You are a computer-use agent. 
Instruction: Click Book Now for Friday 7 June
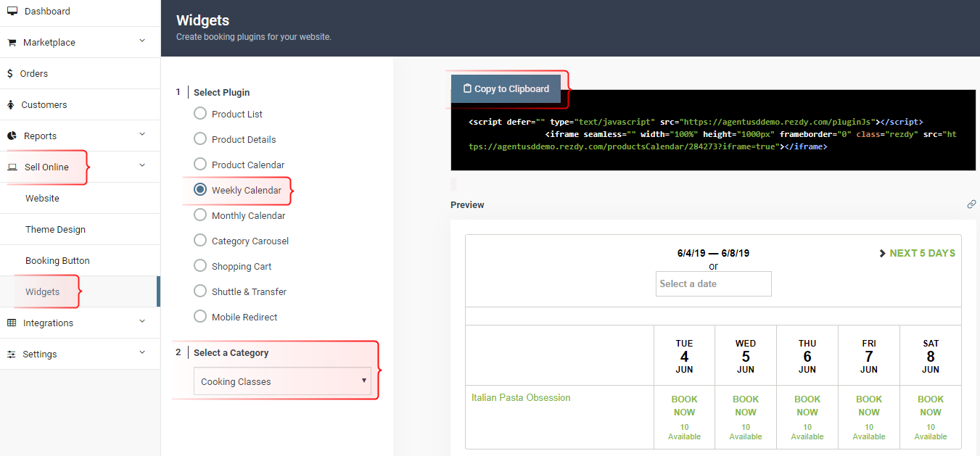[x=869, y=405]
